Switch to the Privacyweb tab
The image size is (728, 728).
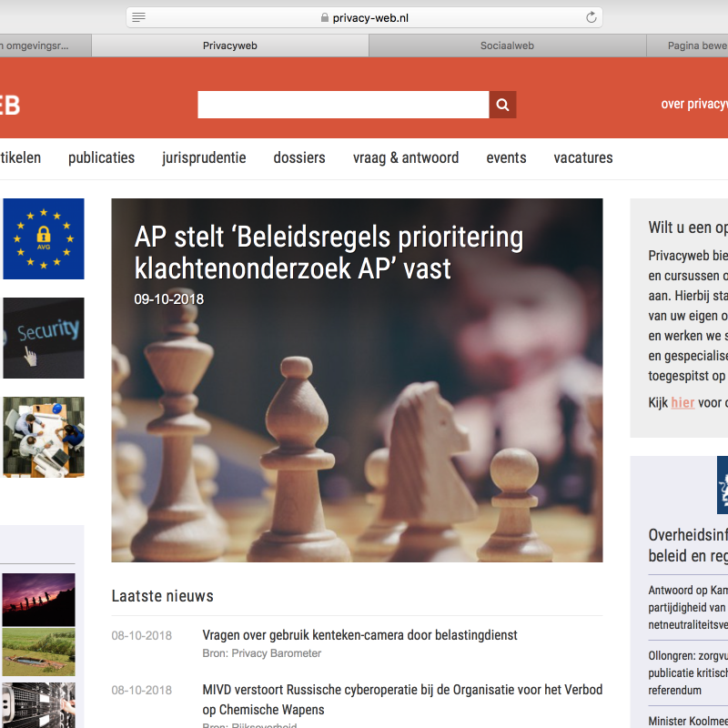(230, 45)
